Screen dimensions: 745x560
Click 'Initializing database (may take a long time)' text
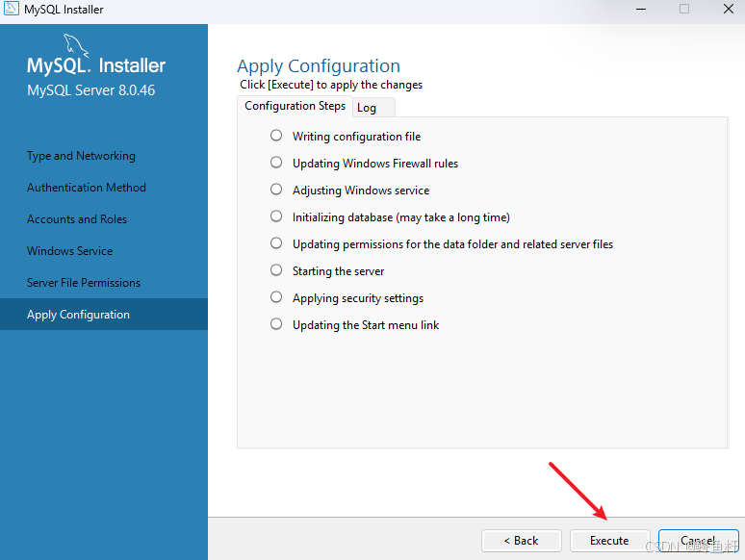[401, 217]
